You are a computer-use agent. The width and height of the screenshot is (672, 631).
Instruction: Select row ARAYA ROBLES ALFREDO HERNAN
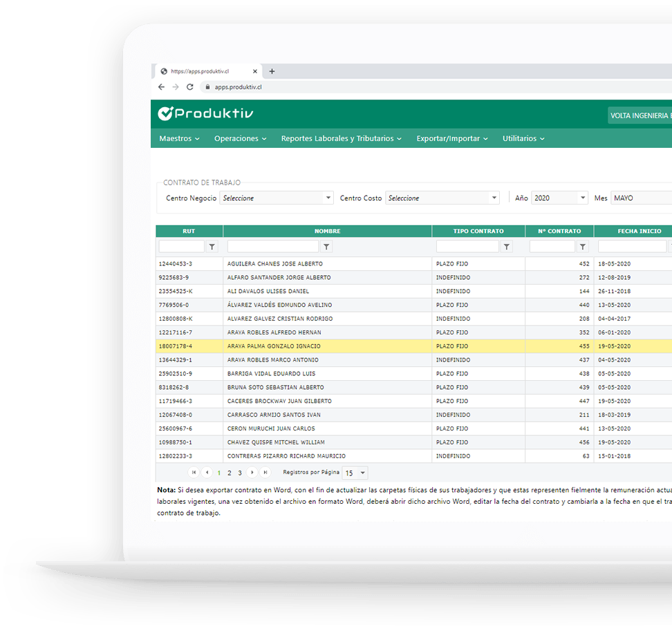point(414,332)
